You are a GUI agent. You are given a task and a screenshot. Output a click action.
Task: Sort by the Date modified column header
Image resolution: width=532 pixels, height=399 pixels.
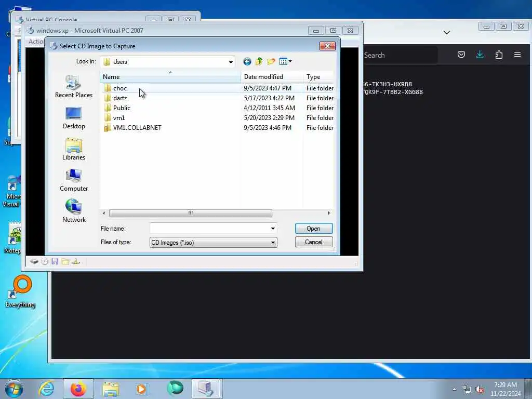tap(271, 77)
